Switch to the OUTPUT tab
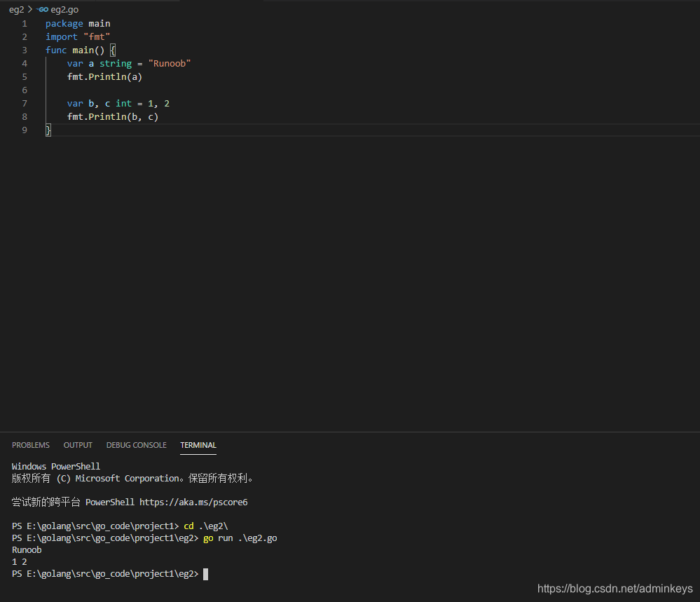 tap(77, 445)
